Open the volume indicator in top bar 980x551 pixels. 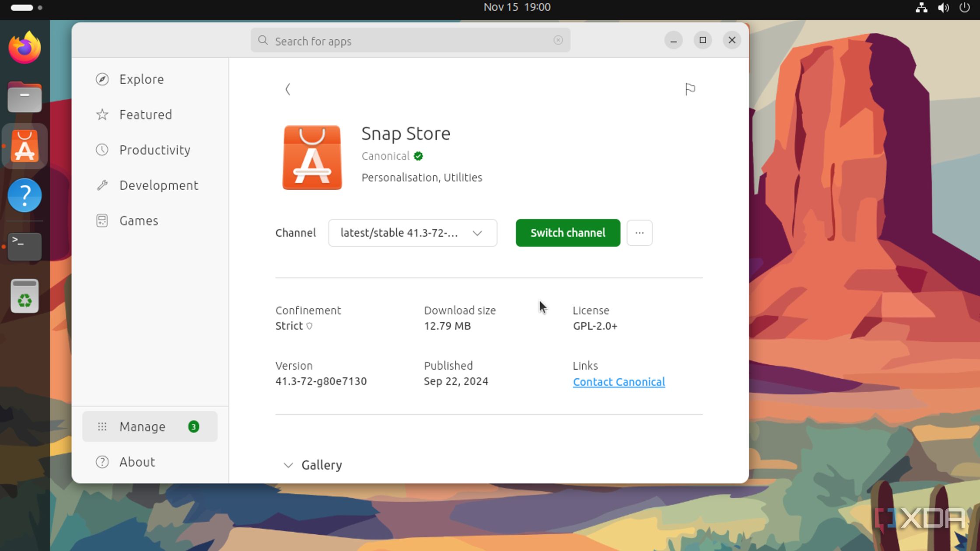[943, 7]
